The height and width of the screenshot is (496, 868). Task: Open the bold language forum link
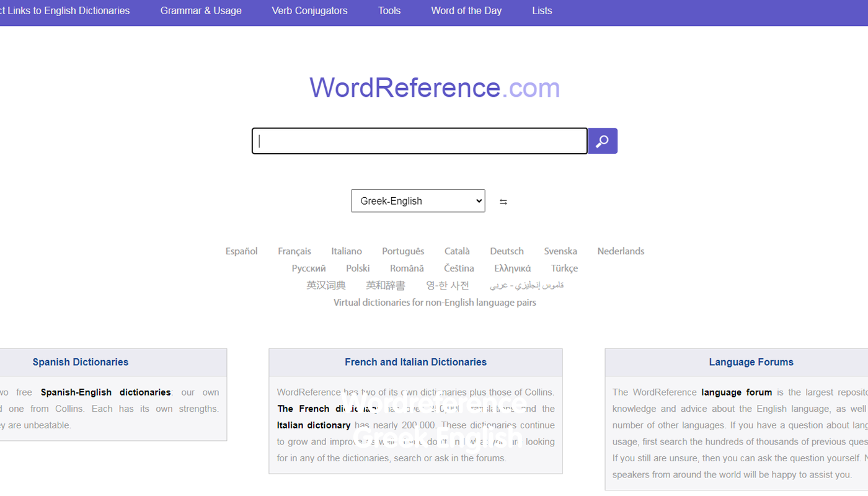tap(737, 392)
